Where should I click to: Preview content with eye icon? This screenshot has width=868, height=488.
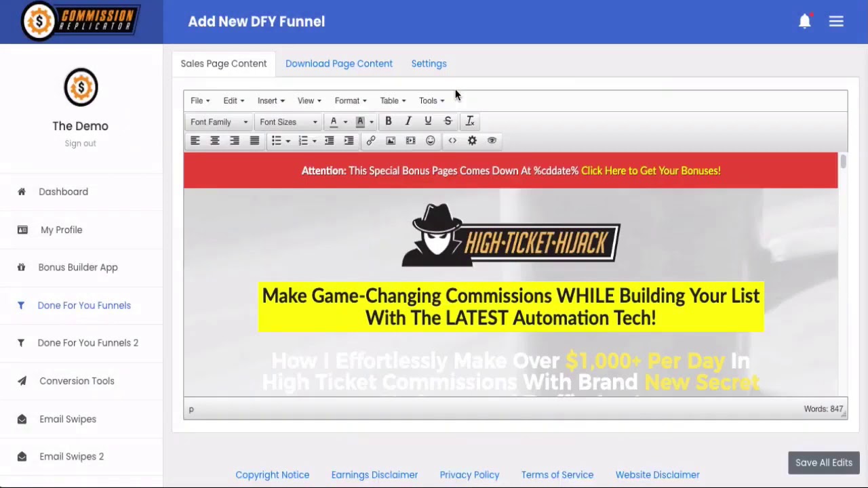(492, 141)
